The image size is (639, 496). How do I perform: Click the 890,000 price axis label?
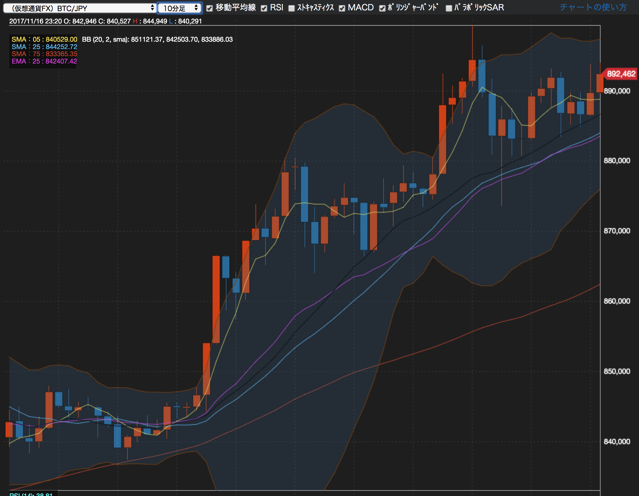pos(617,91)
